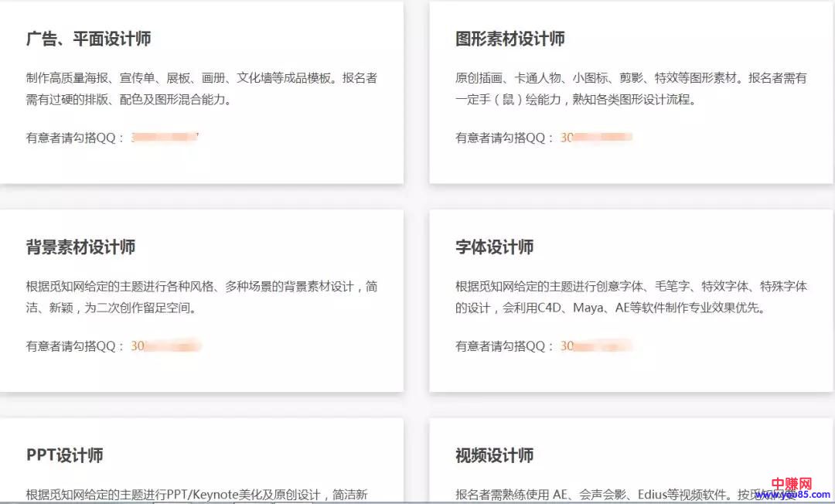Click 有意者请勾搭QQ label in 广告、平面设计师 card
The width and height of the screenshot is (835, 504).
coord(75,138)
